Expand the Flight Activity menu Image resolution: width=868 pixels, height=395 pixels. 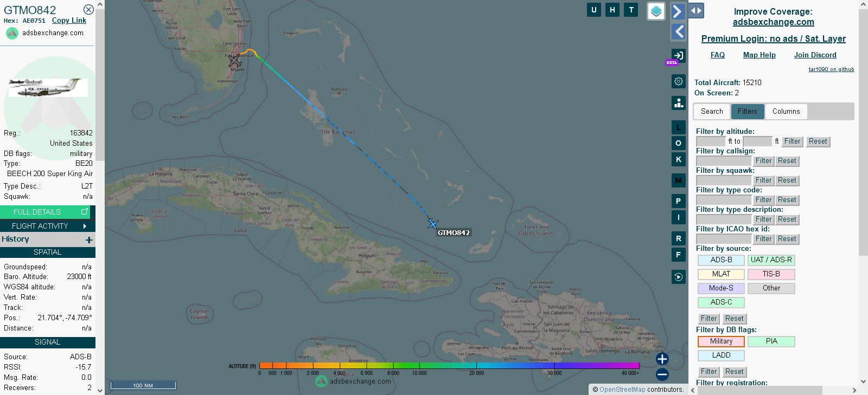(x=48, y=226)
